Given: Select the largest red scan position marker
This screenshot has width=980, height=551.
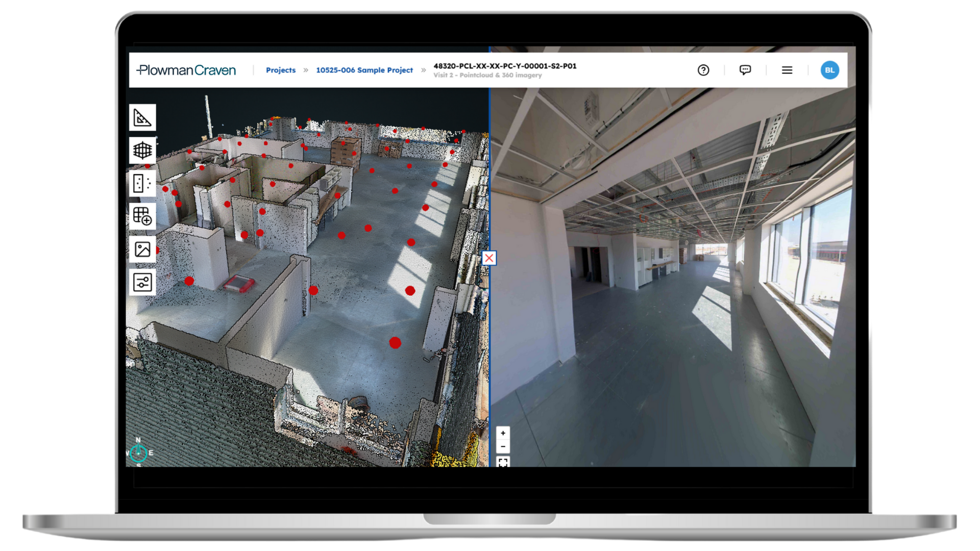Looking at the screenshot, I should (x=395, y=343).
